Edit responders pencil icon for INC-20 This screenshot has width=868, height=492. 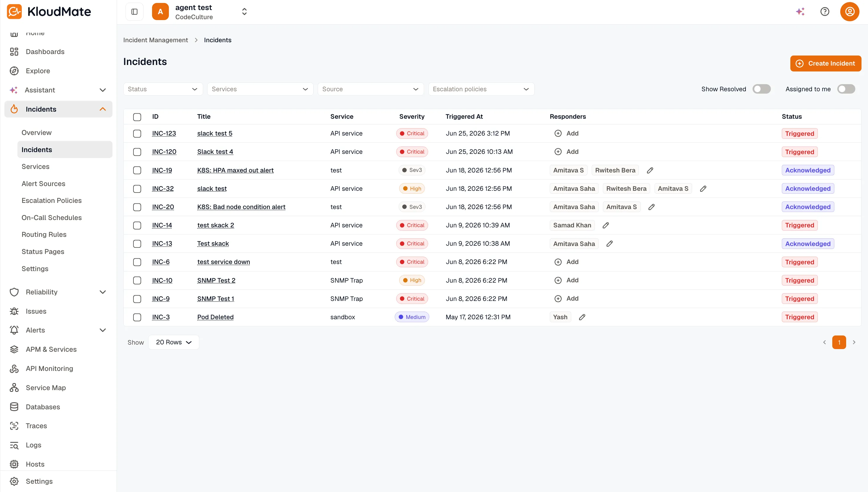click(652, 207)
